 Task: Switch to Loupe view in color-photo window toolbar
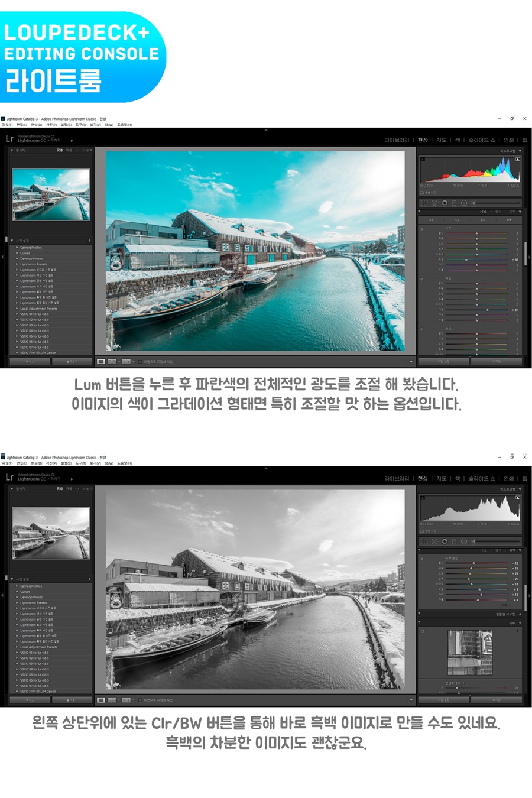click(x=101, y=361)
